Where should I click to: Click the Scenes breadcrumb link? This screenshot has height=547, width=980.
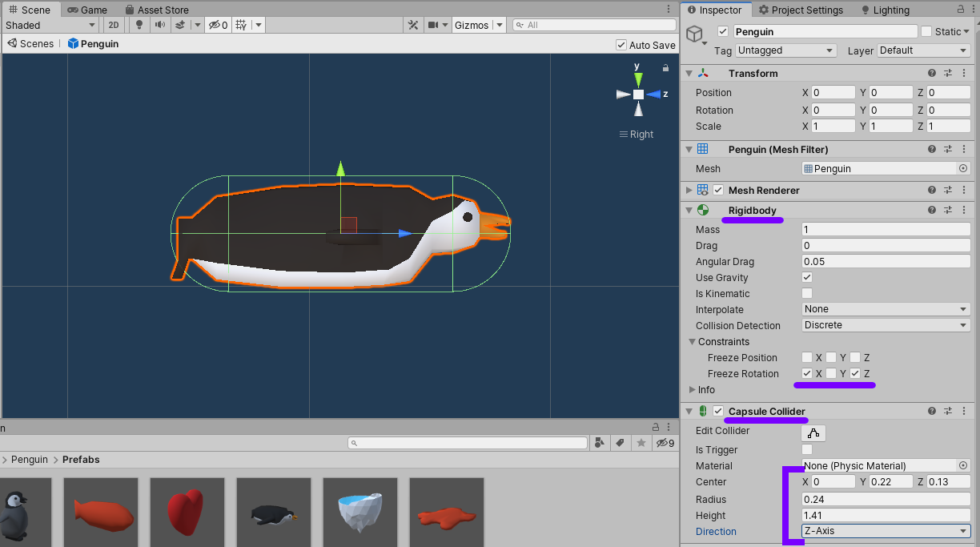click(x=31, y=44)
